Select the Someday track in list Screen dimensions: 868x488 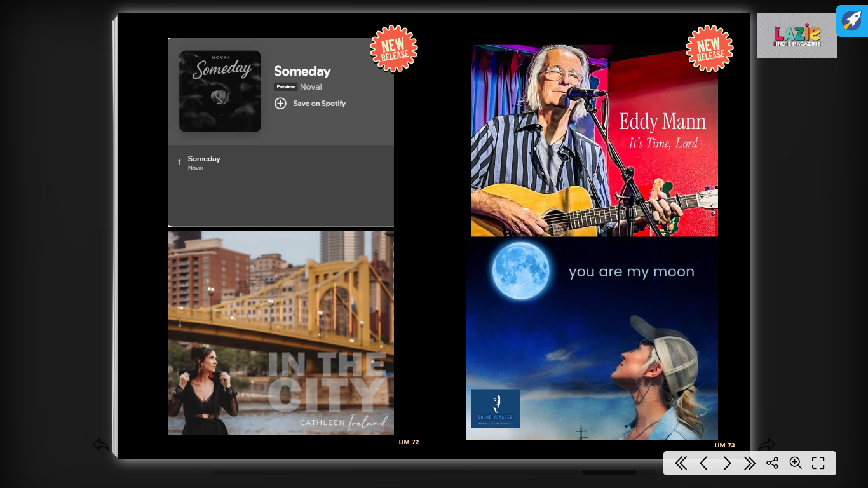click(204, 159)
